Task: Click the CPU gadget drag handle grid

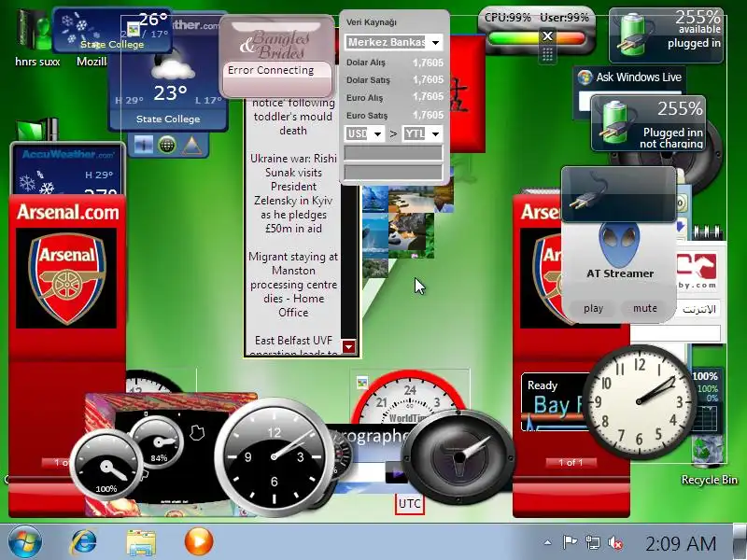Action: click(548, 54)
